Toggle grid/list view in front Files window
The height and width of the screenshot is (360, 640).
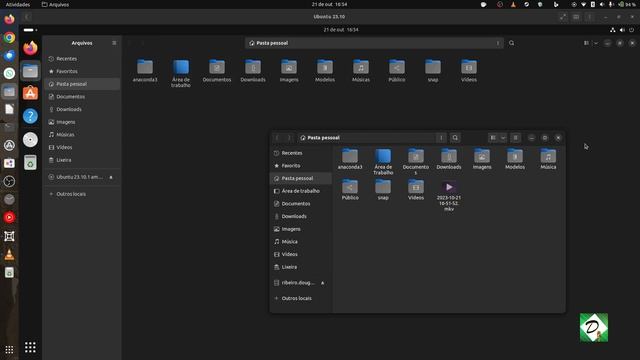pyautogui.click(x=493, y=138)
